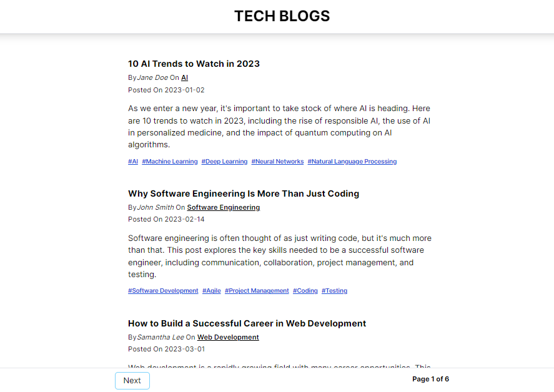Screen dimensions: 554x392
Task: Click the TECH BLOGS header title
Action: (282, 16)
